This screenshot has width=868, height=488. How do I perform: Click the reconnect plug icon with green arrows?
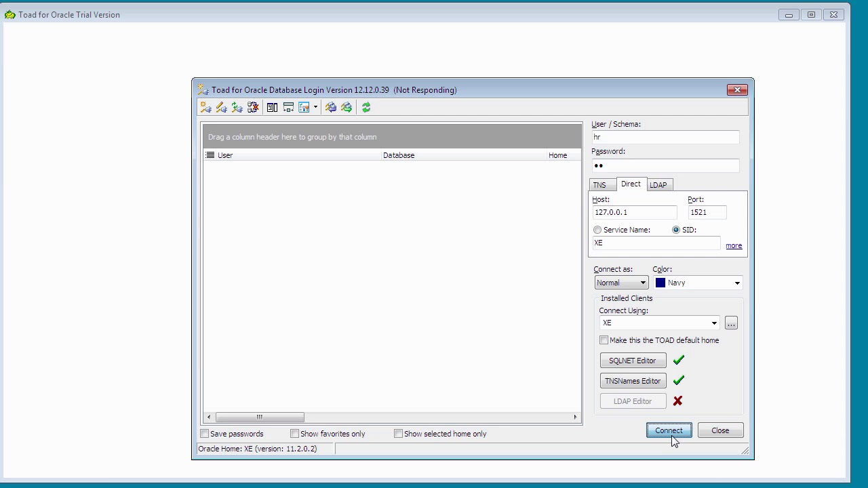(x=237, y=108)
